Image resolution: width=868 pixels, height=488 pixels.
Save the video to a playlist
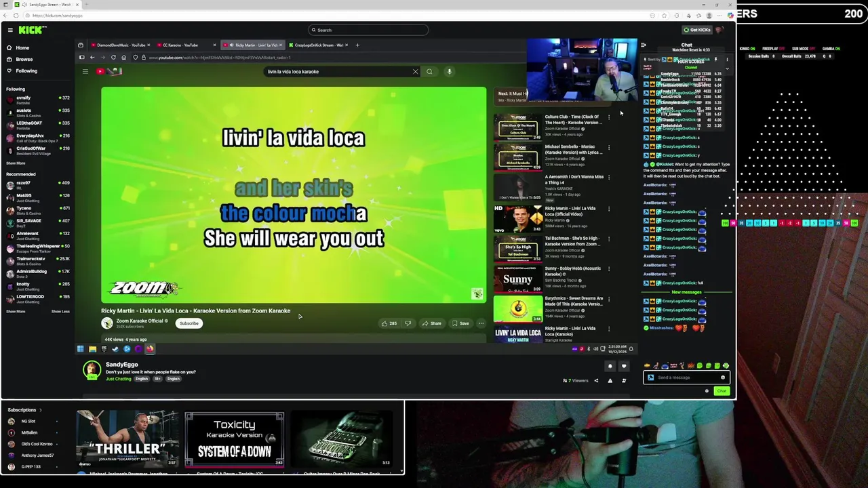(x=460, y=323)
